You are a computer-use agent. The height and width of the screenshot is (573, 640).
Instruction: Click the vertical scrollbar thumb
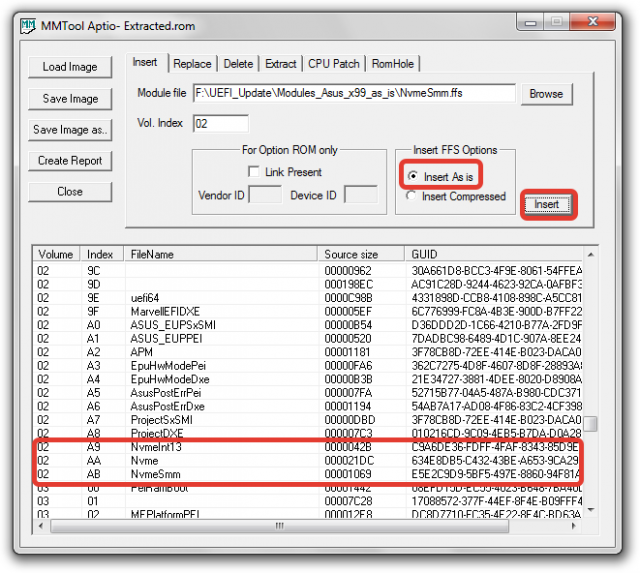[591, 423]
